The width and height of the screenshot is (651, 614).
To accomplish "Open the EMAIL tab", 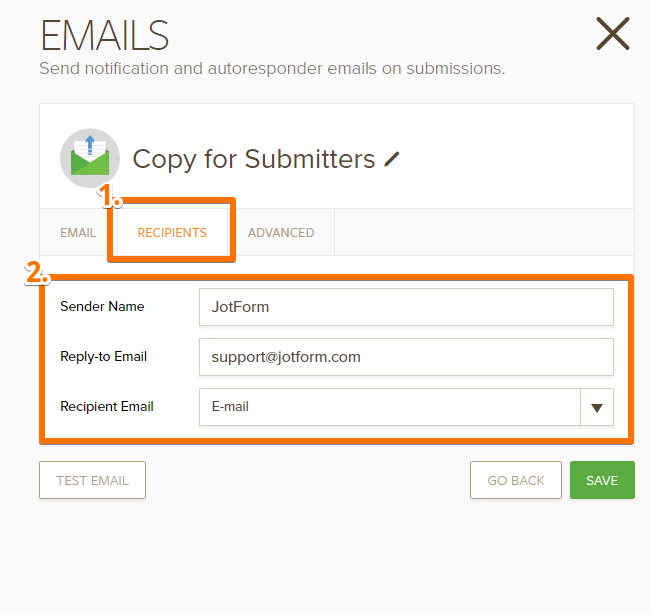I will 78,232.
